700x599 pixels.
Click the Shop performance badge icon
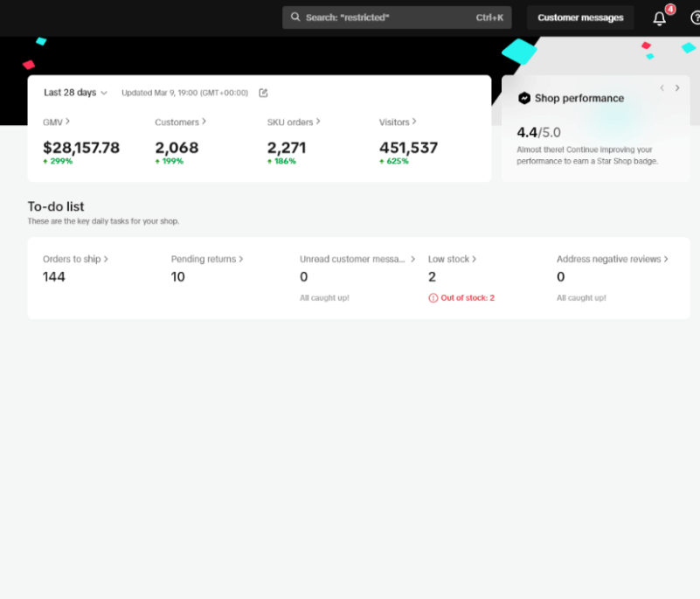[524, 98]
